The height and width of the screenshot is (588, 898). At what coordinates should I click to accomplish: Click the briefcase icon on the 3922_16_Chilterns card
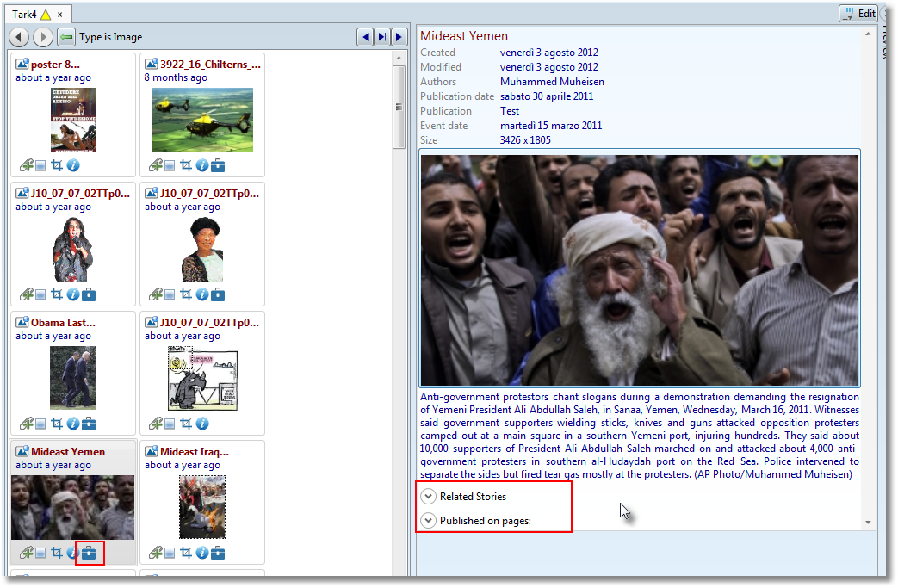[218, 165]
